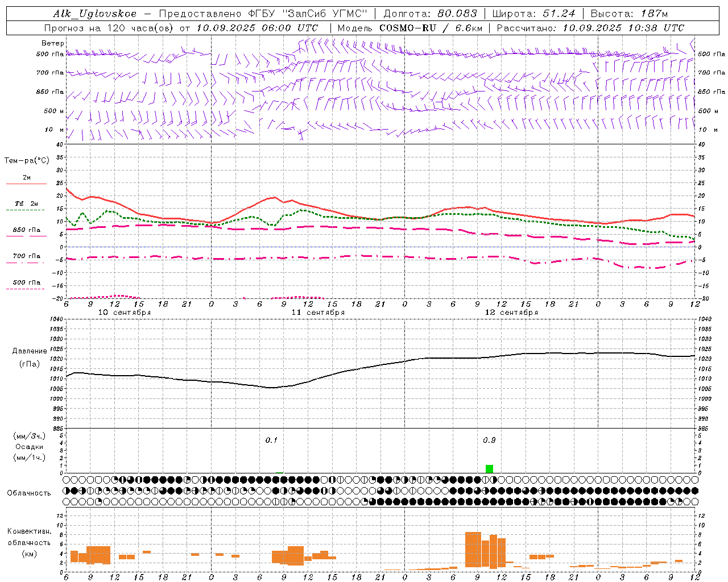Viewport: 728px width, 582px height.
Task: Click the green precipitation bar on 12 сентября
Action: click(x=489, y=469)
